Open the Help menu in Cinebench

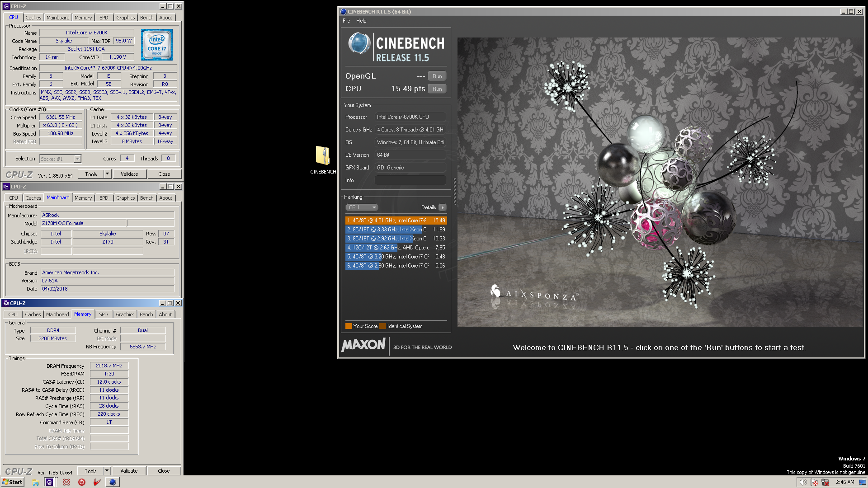pos(361,21)
